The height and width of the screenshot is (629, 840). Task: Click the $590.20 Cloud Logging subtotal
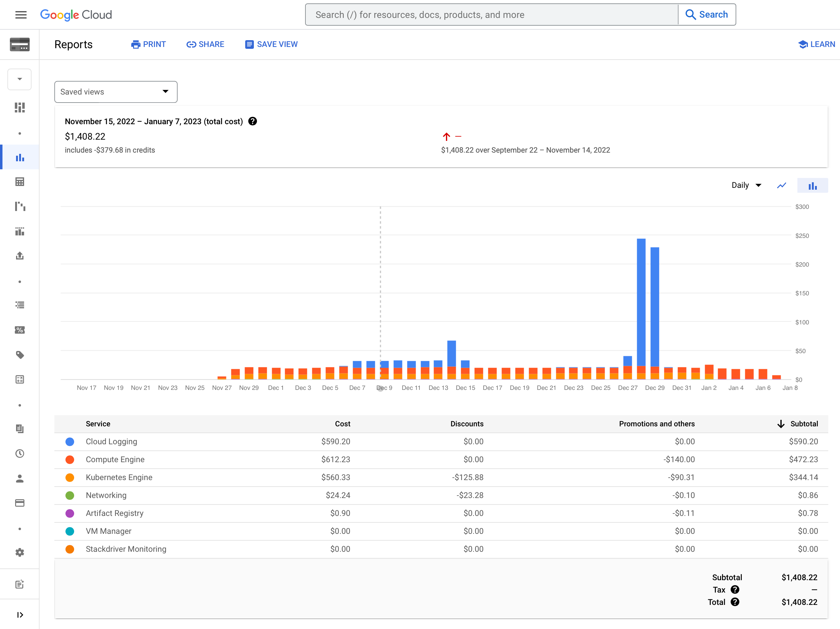click(803, 442)
